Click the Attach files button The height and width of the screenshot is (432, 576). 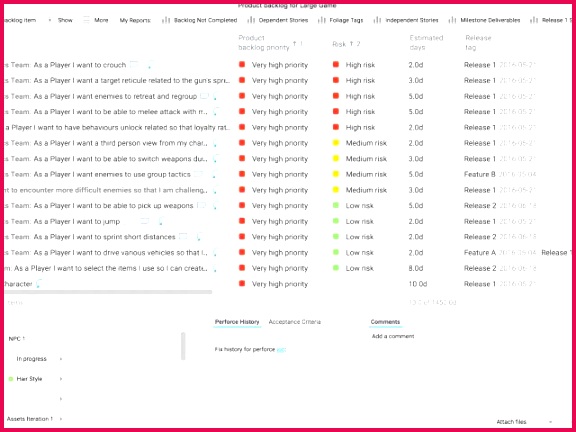pyautogui.click(x=511, y=422)
